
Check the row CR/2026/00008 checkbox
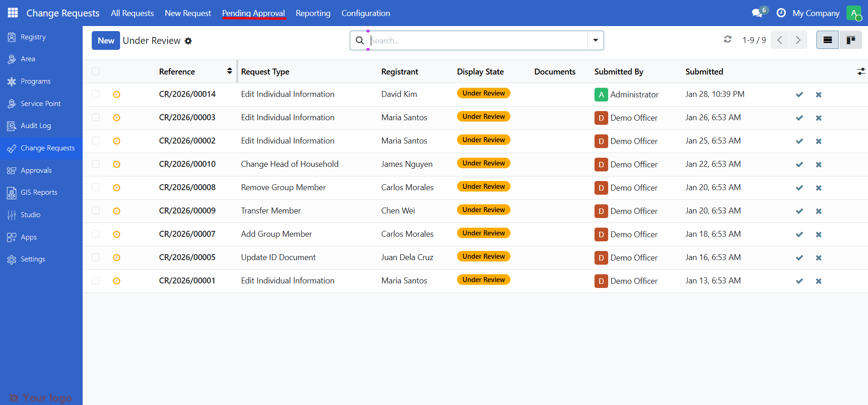pyautogui.click(x=95, y=187)
